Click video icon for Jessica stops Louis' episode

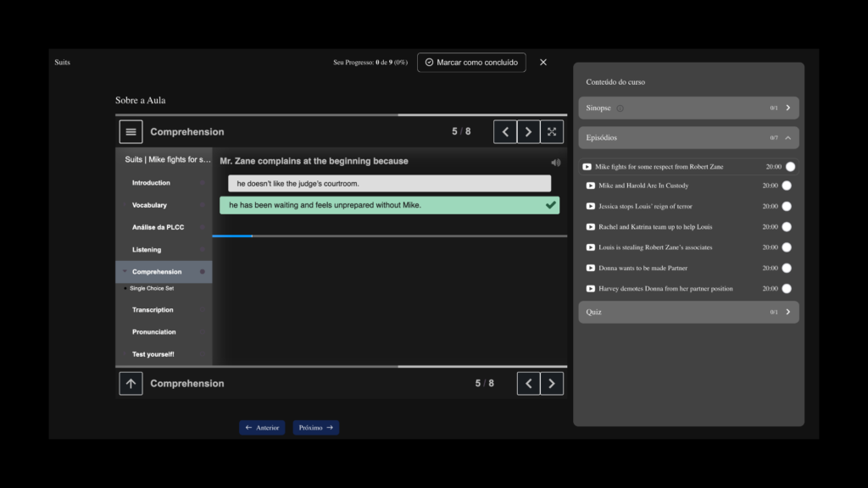590,206
